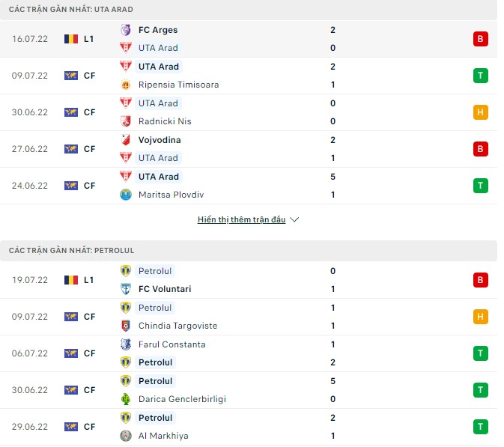The image size is (504, 447).
Task: Expand the chevron next to Hiển thị thêm trận đấu
Action: tap(294, 220)
